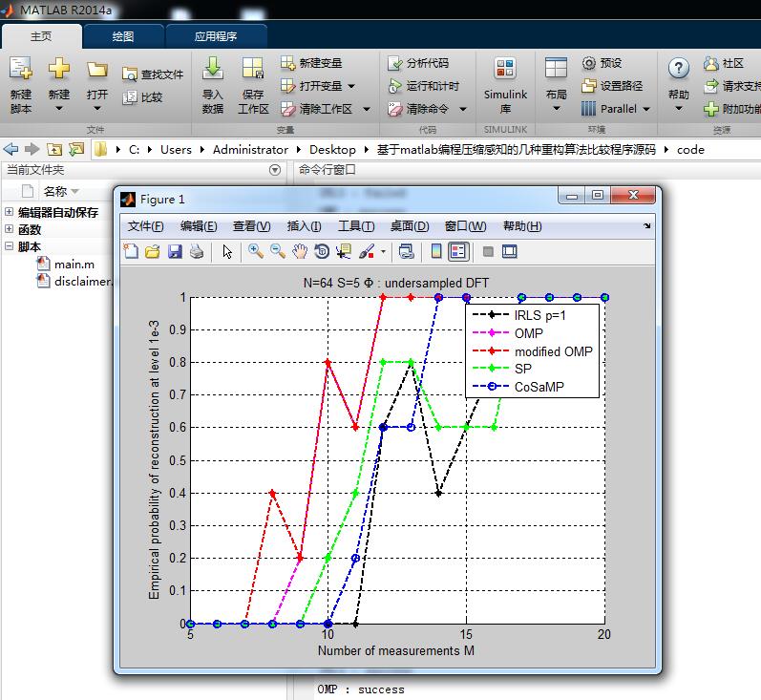Select the Pan hand tool
Image resolution: width=761 pixels, height=700 pixels.
(300, 251)
